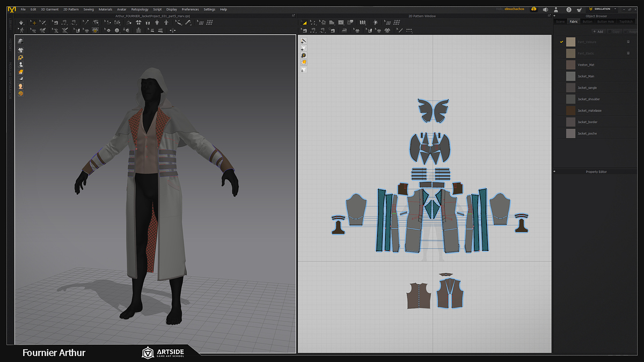Click the walking avatar icon in 3D toolbar

pos(21,31)
